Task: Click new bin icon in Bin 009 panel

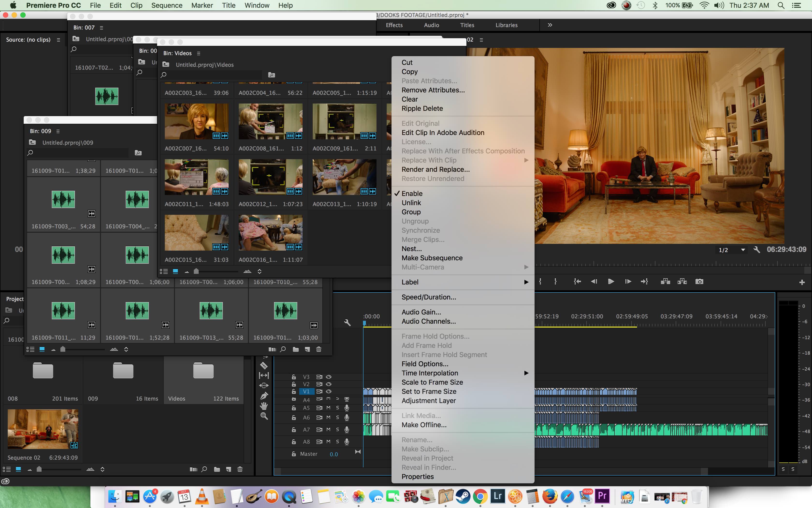Action: click(296, 349)
